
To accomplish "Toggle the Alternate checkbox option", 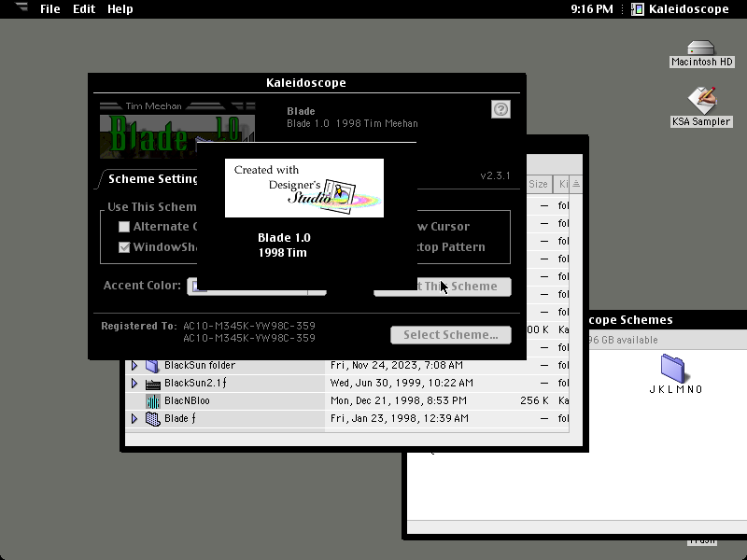I will [x=124, y=227].
